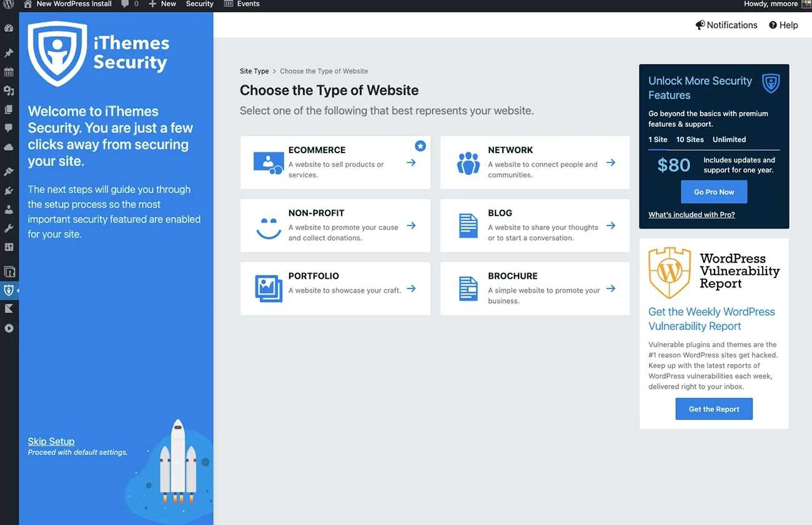Click the Non-Profit smiley face icon

269,228
